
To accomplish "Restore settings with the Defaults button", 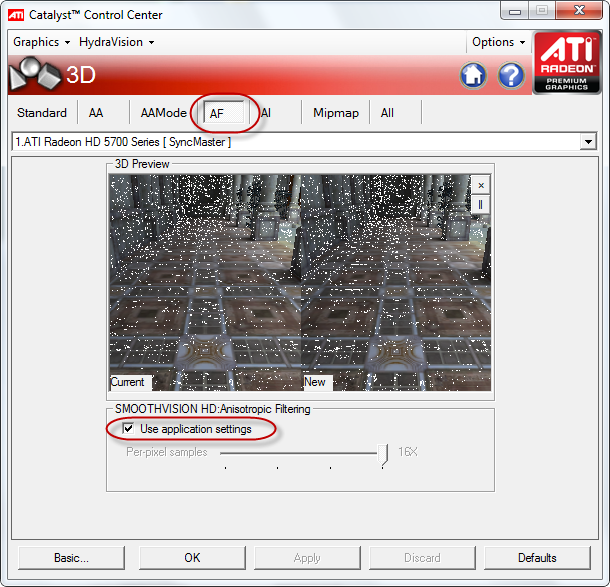I will tap(537, 558).
